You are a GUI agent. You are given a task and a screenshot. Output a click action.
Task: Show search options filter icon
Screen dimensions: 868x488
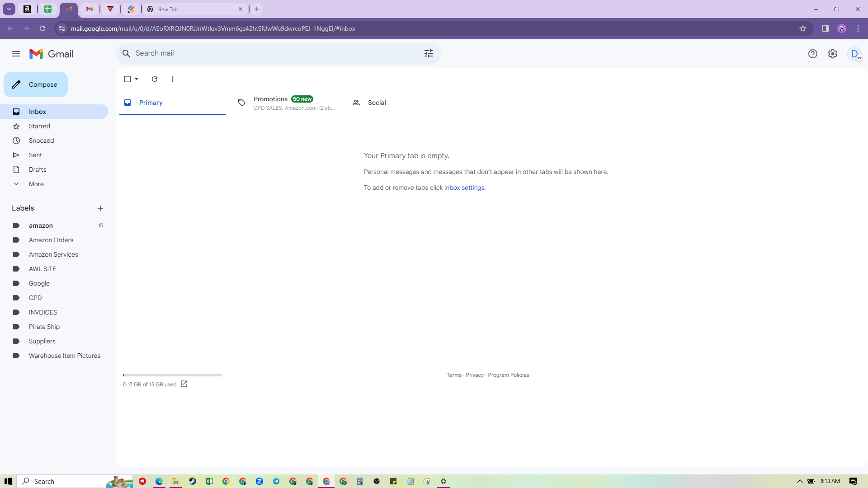click(429, 53)
